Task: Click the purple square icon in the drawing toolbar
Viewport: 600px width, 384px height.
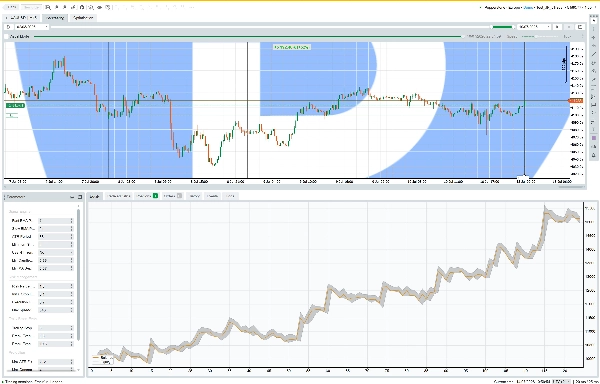Action: click(x=594, y=138)
